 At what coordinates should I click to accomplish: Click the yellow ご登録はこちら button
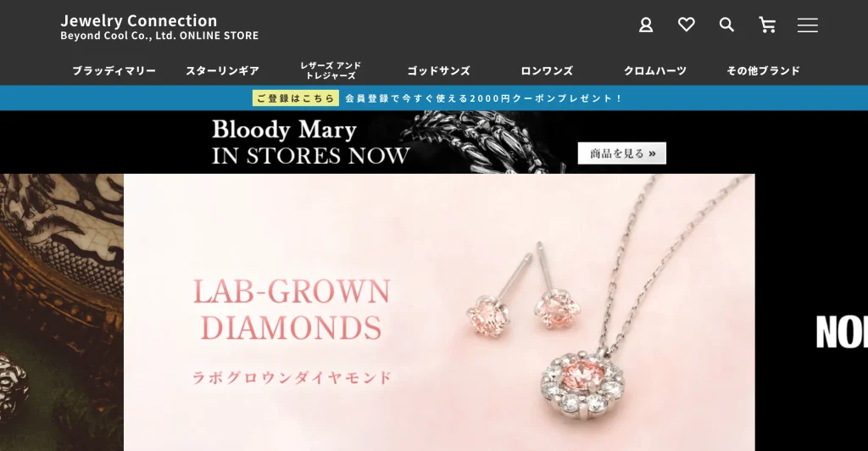point(296,98)
